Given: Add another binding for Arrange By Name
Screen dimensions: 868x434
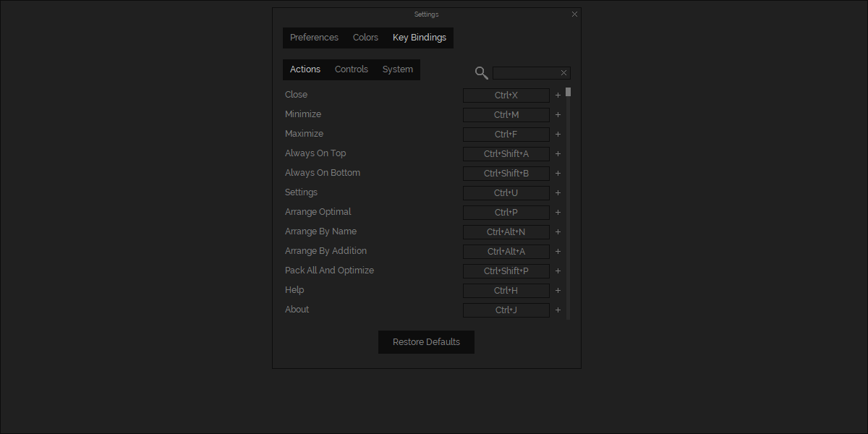Looking at the screenshot, I should [558, 232].
